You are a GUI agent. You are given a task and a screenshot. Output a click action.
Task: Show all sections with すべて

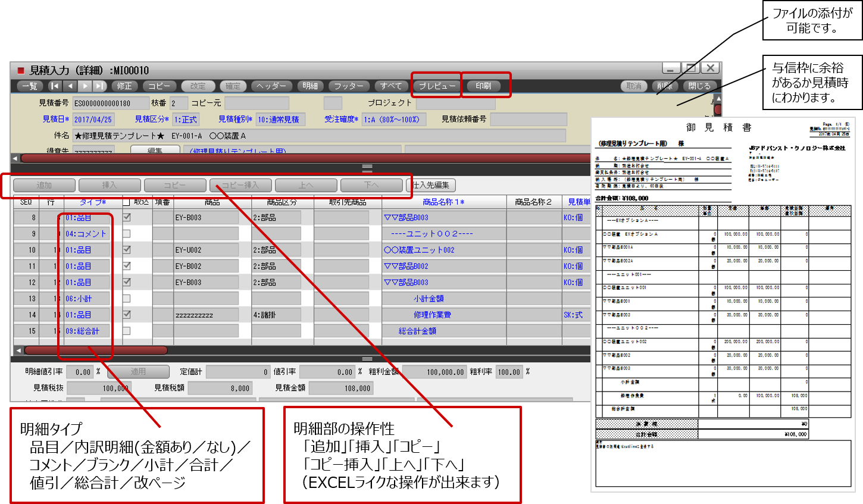(x=391, y=86)
